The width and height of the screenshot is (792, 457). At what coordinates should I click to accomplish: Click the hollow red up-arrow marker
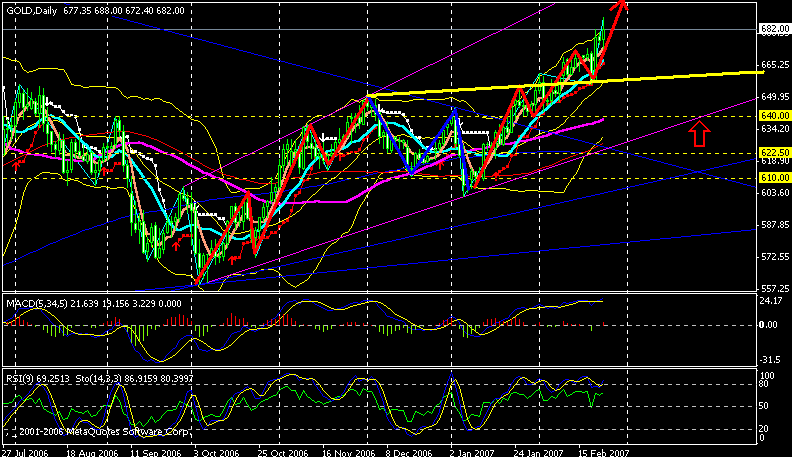coord(701,130)
